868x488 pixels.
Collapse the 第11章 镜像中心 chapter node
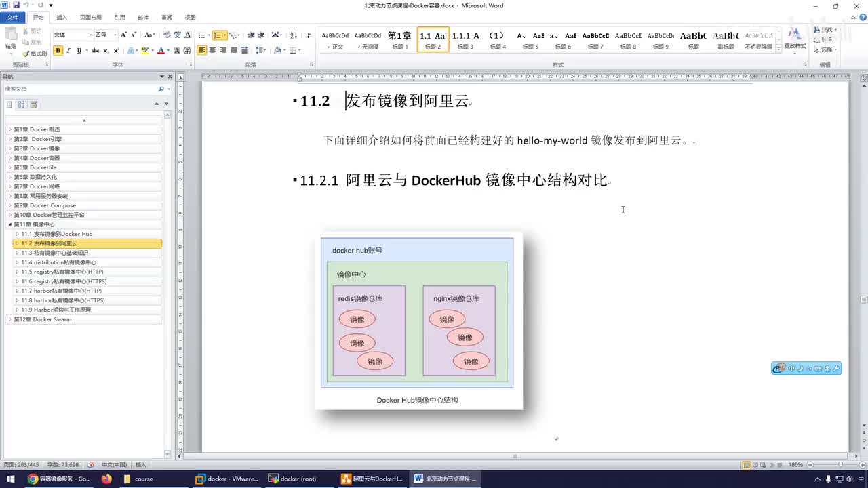tap(9, 224)
